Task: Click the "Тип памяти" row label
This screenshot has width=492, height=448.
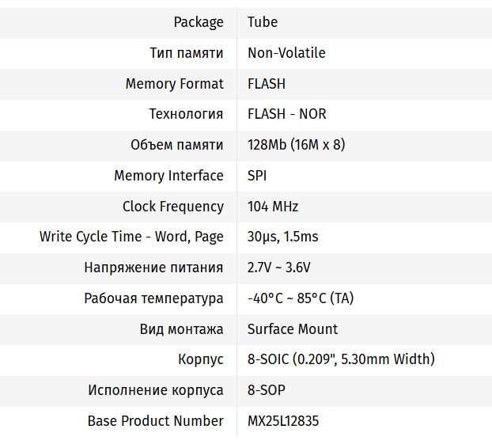Action: coord(187,53)
